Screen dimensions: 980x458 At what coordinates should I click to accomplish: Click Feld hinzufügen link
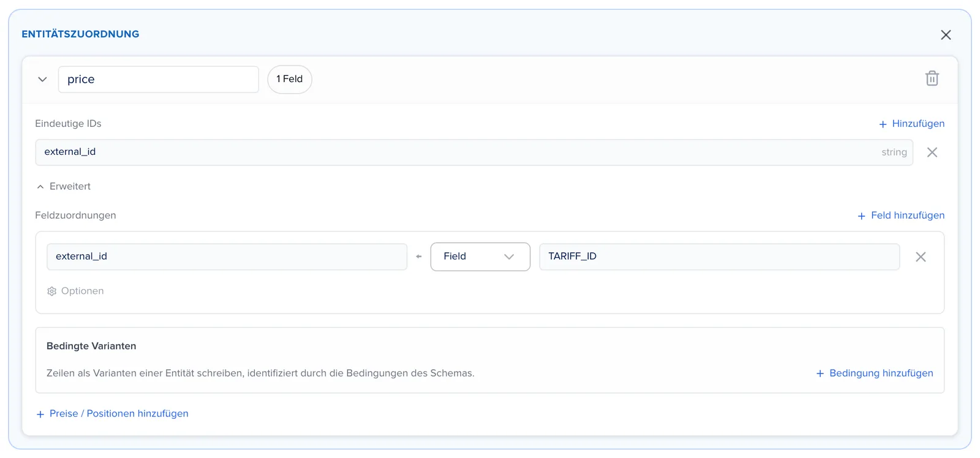click(901, 216)
